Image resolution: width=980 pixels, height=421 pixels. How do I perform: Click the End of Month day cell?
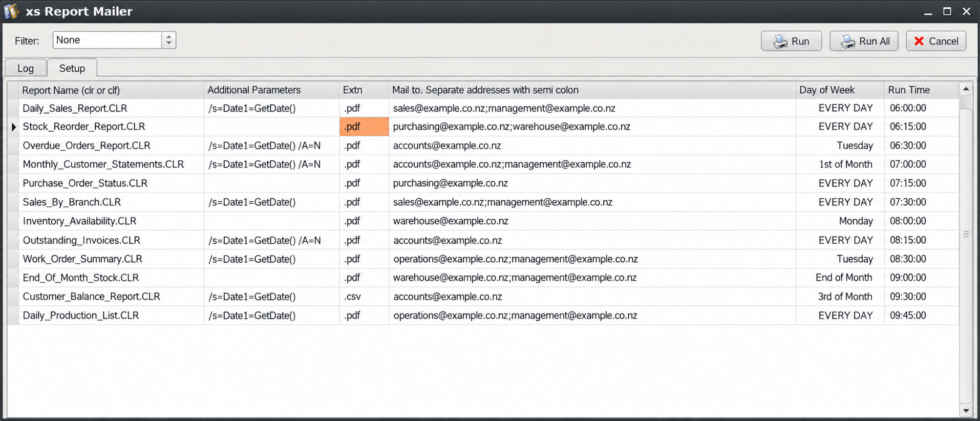tap(840, 278)
